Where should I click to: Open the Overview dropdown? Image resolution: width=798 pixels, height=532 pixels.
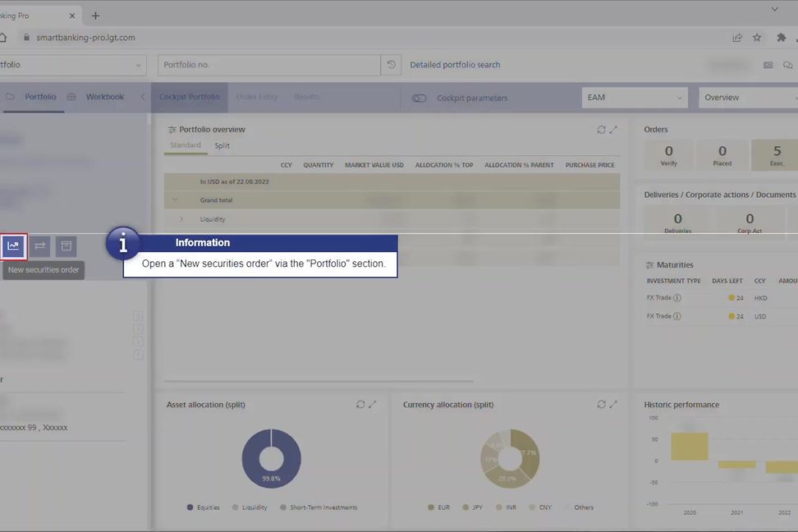click(747, 98)
